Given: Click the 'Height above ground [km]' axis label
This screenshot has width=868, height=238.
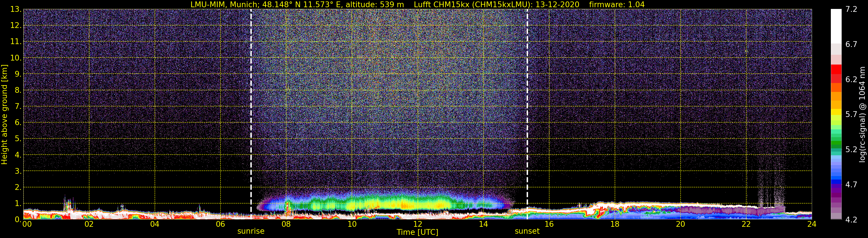Looking at the screenshot, I should click(4, 115).
